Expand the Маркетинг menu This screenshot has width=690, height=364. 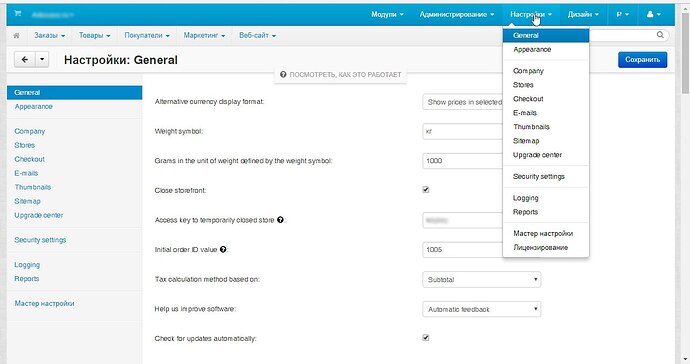point(204,35)
